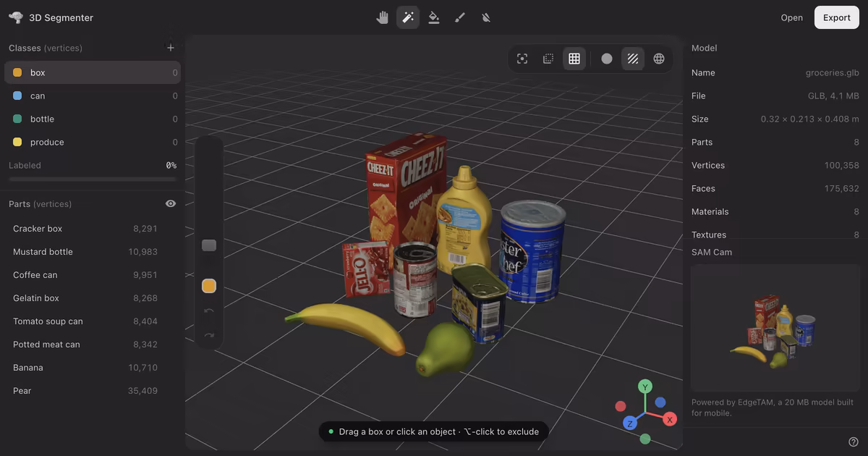Click the 'Powered by EdgeTAM' caption
The height and width of the screenshot is (456, 868).
[x=773, y=408]
